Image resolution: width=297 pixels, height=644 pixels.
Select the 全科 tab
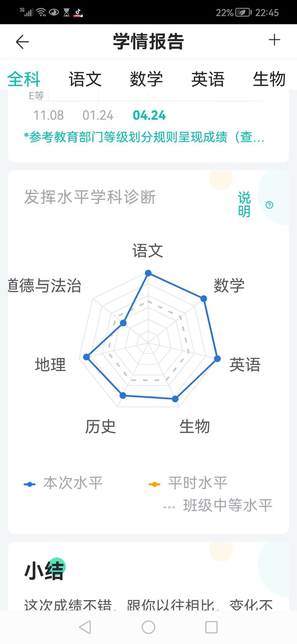tap(24, 79)
